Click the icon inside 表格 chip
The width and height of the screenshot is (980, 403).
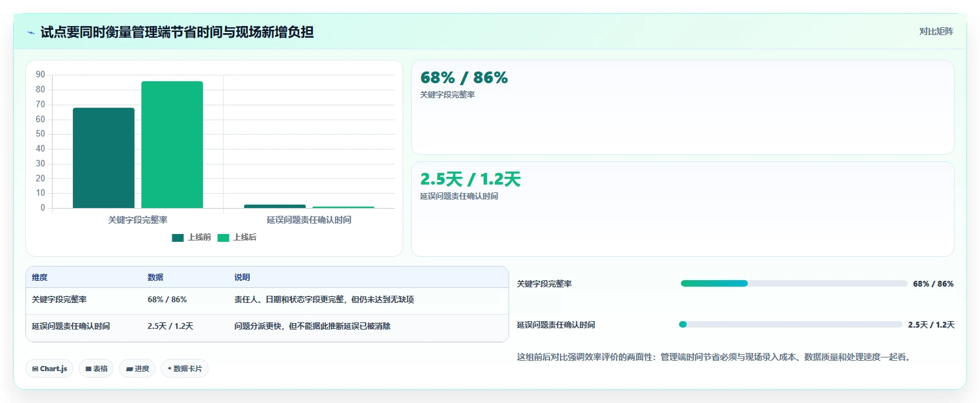tap(88, 369)
